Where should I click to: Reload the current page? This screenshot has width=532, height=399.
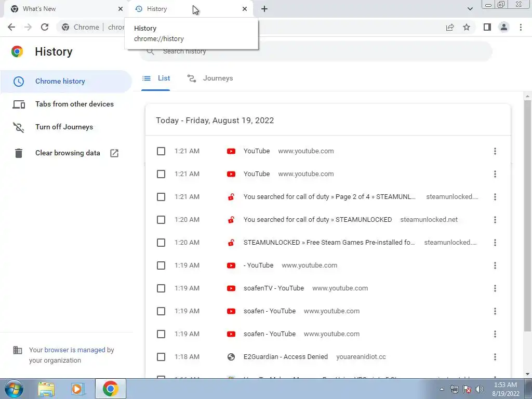pyautogui.click(x=45, y=27)
